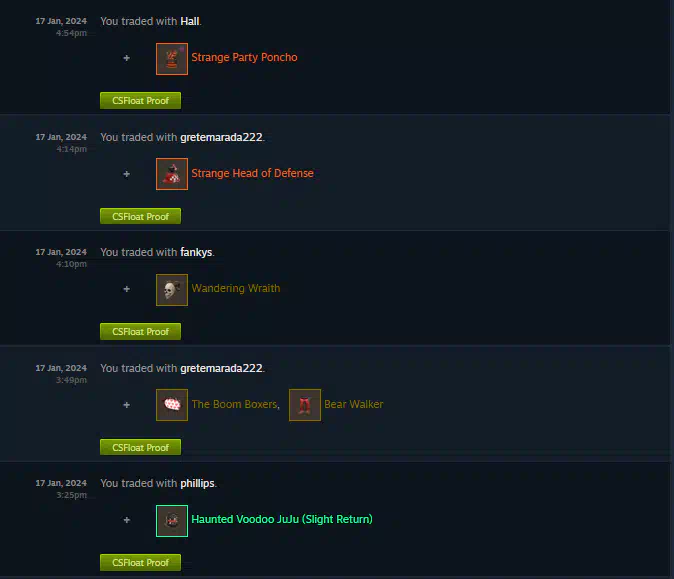Open CSFloat Proof for the fankys trade

click(x=140, y=331)
